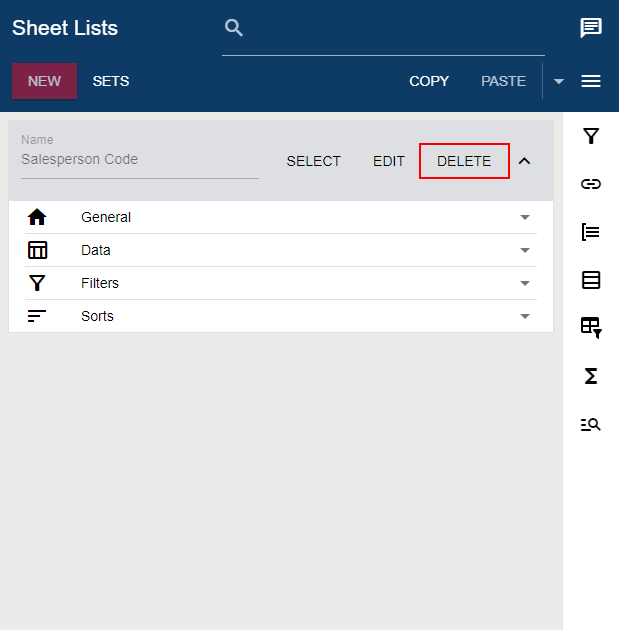The height and width of the screenshot is (630, 619).
Task: Click the link chain sidebar icon
Action: (x=590, y=184)
